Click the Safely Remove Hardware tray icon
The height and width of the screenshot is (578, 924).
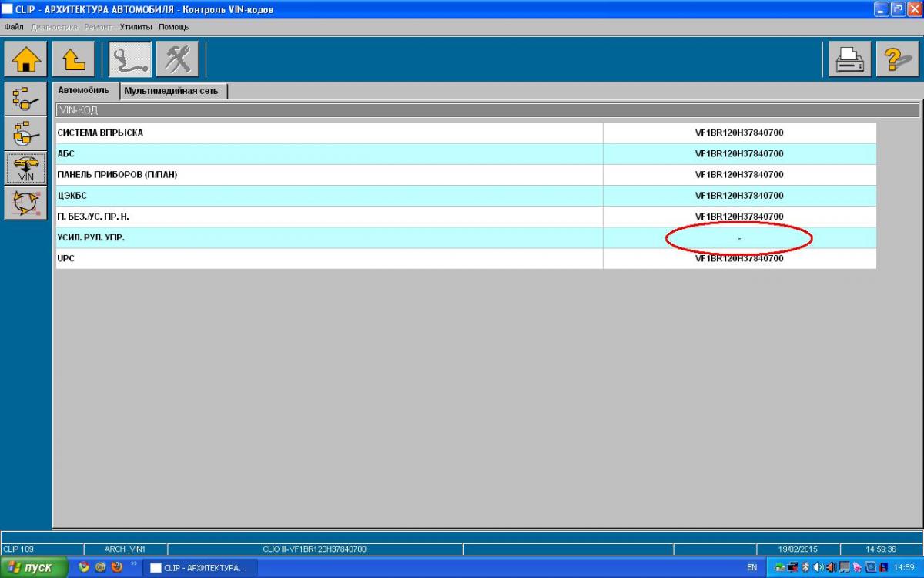coord(780,567)
